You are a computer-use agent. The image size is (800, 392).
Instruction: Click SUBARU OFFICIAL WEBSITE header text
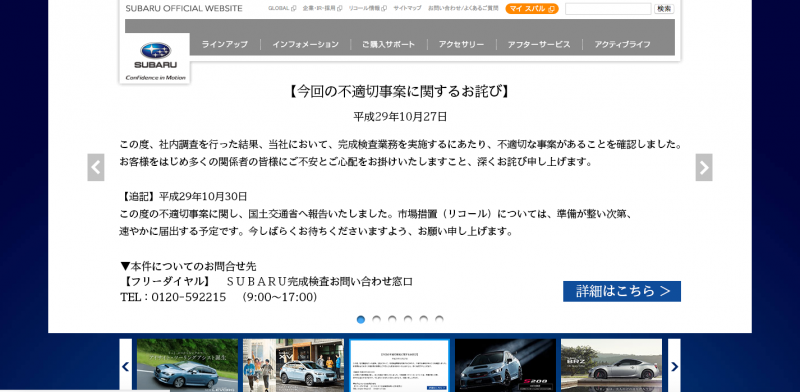click(x=184, y=9)
